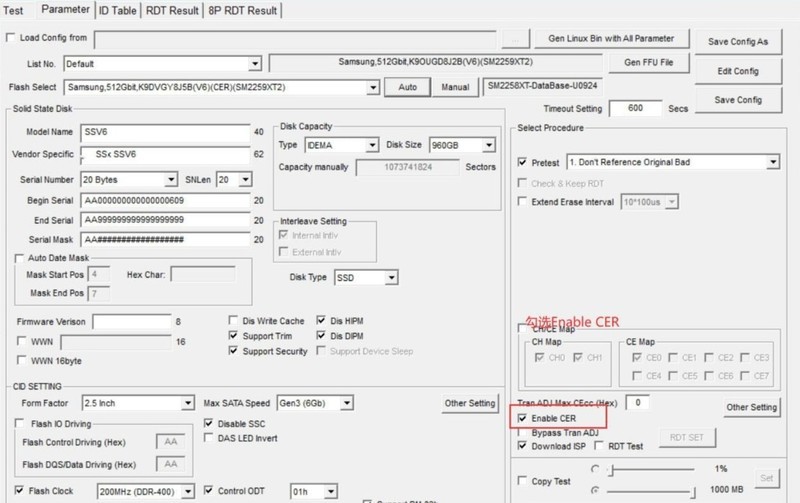This screenshot has height=503, width=800.
Task: Open the Parameter tab
Action: pyautogui.click(x=65, y=9)
